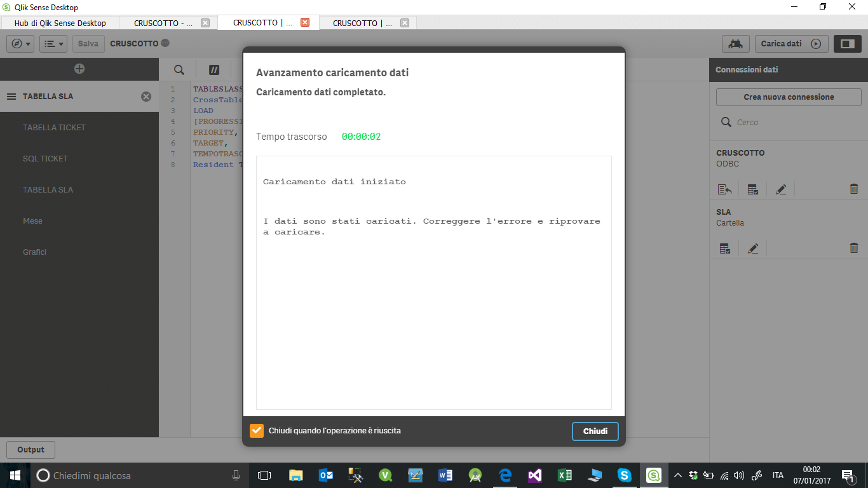
Task: Click the Carica dati button
Action: pos(791,44)
